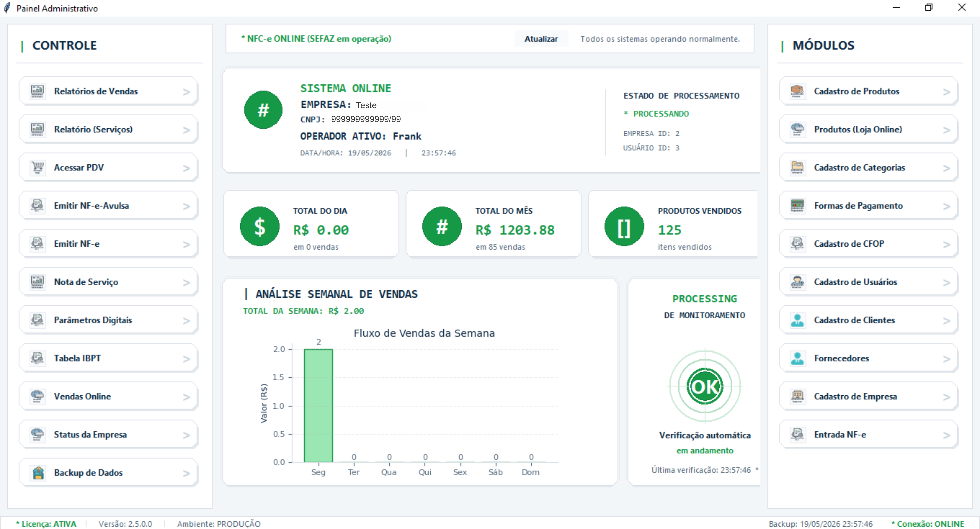Click the Sistema Online green hash badge

[263, 110]
